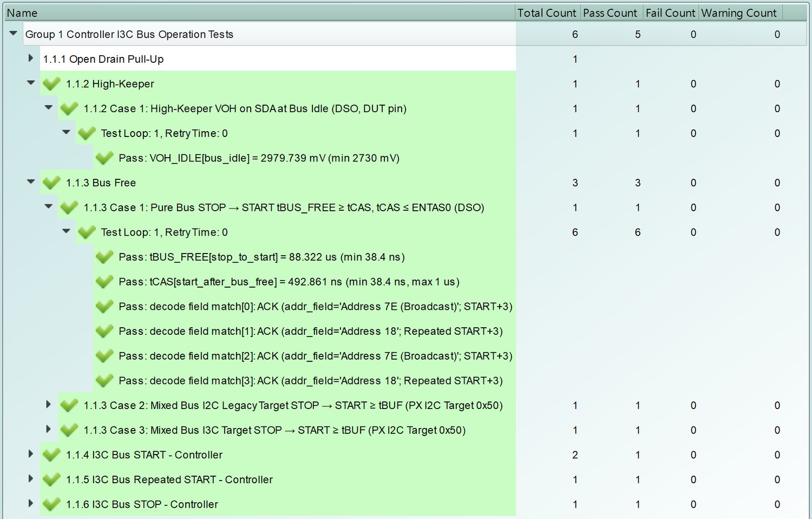
Task: Collapse 1.1.3 Case 1 Pure Bus node
Action: coord(49,206)
